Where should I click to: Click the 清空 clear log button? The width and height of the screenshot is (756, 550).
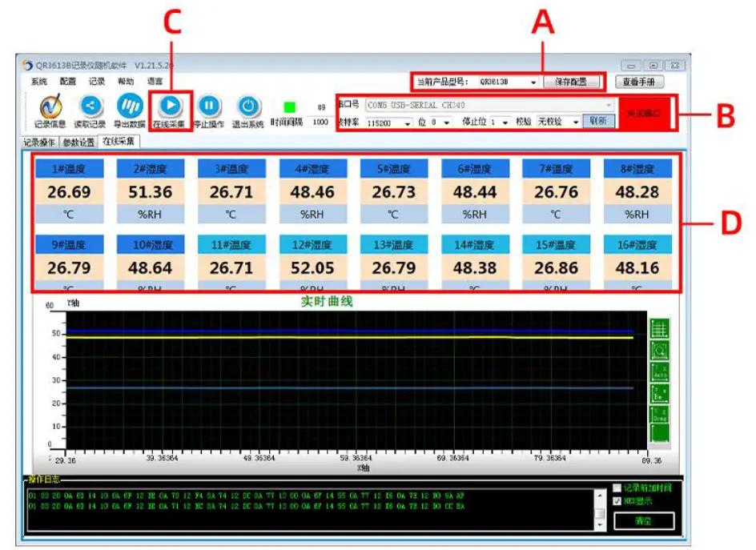pos(643,520)
